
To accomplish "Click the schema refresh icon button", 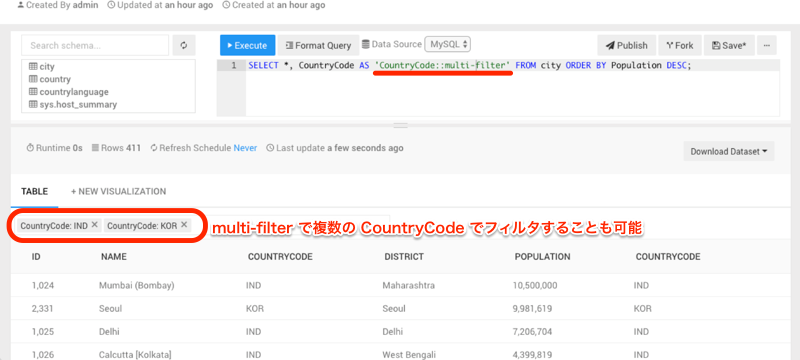I will [x=184, y=45].
